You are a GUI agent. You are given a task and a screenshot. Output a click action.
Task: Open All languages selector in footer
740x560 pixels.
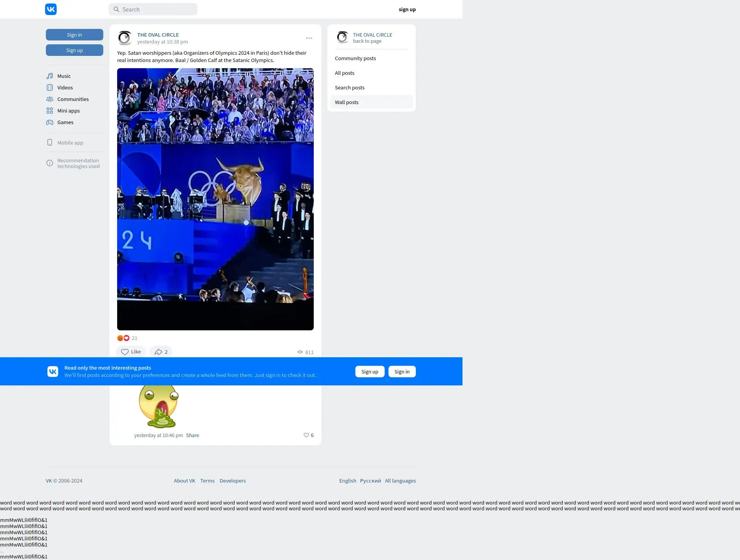coord(400,481)
